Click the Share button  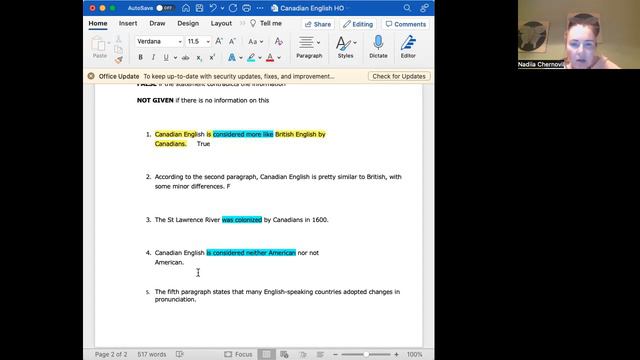click(x=318, y=24)
